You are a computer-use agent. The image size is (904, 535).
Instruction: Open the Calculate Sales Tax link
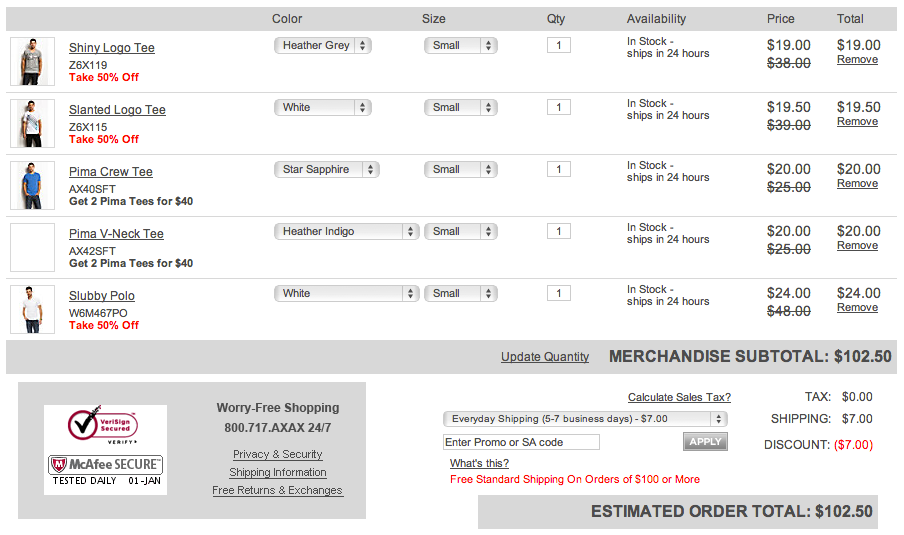pyautogui.click(x=679, y=398)
